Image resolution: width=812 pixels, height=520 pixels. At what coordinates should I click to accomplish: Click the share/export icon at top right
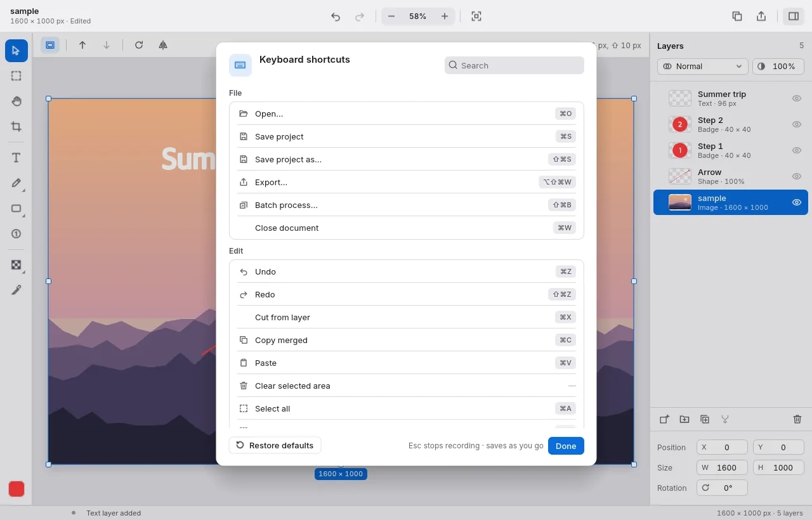pos(761,16)
